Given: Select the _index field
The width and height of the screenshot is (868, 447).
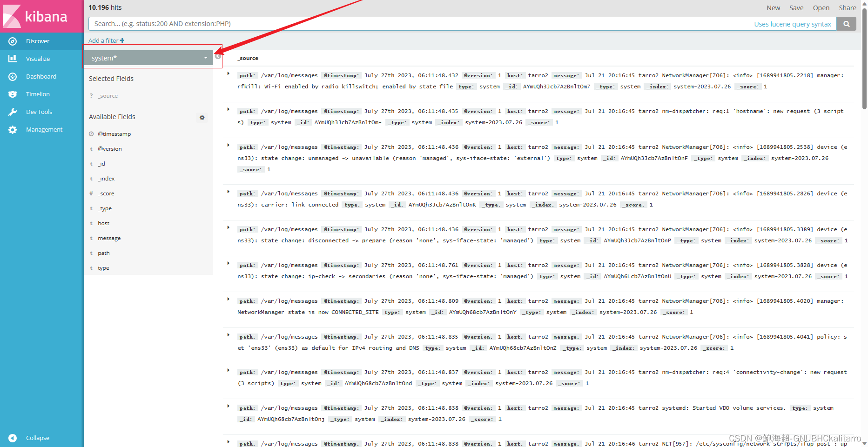Looking at the screenshot, I should 106,179.
